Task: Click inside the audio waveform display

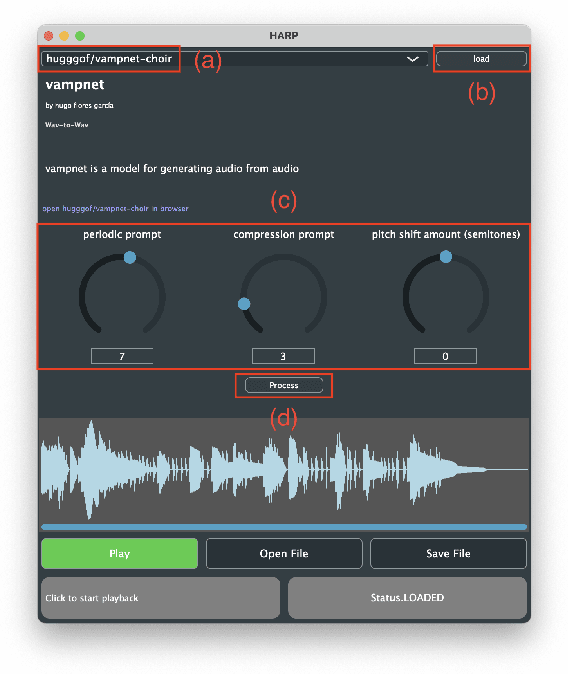Action: pos(284,470)
